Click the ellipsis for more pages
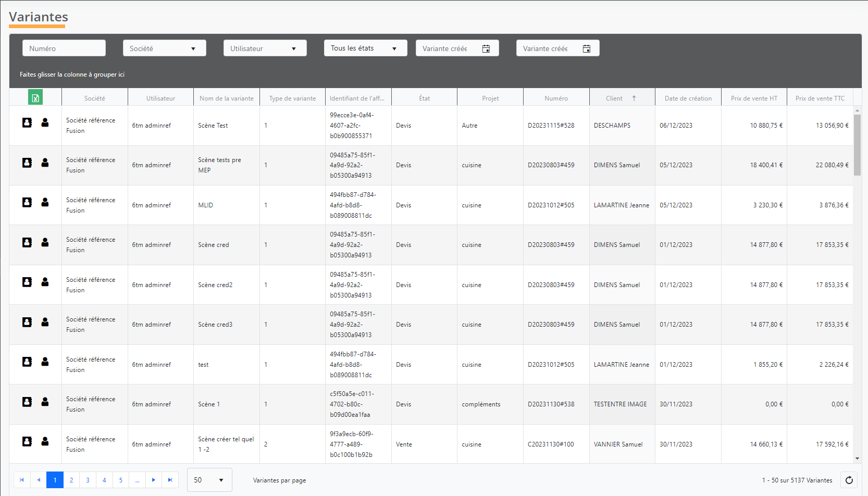Screen dimensions: 868x496 coord(137,480)
